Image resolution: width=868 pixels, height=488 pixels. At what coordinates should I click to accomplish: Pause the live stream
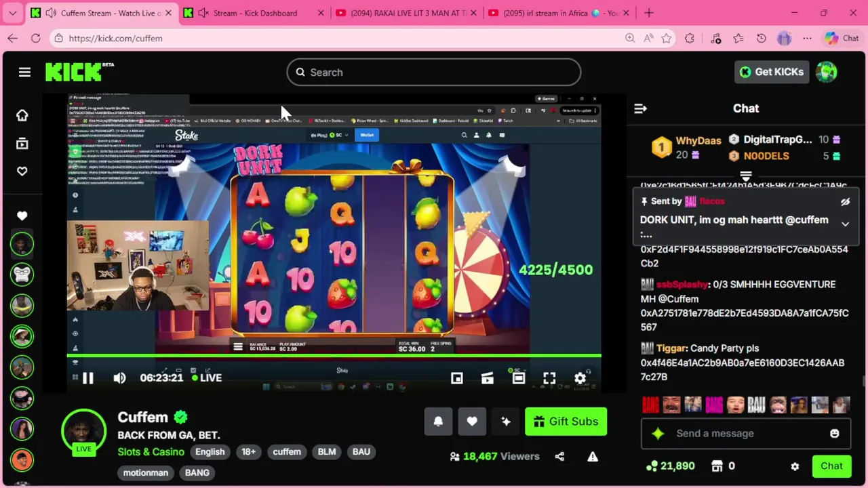[x=87, y=378]
